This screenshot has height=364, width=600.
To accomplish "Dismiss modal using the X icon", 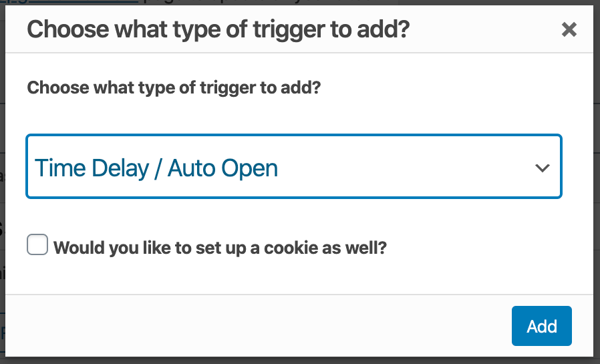I will click(x=569, y=29).
